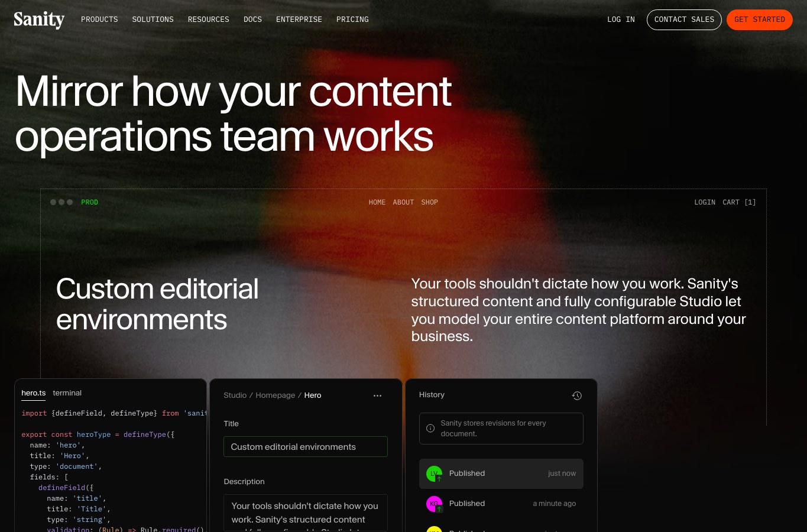Focus the Title field containing Custom editorial environments
The image size is (807, 532).
click(x=306, y=447)
